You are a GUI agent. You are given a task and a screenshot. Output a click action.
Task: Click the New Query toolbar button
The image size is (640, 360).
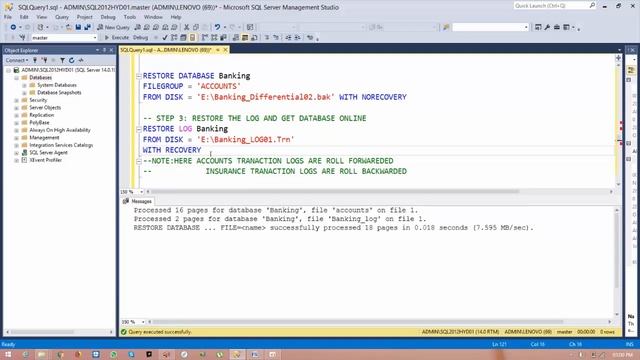pyautogui.click(x=113, y=27)
